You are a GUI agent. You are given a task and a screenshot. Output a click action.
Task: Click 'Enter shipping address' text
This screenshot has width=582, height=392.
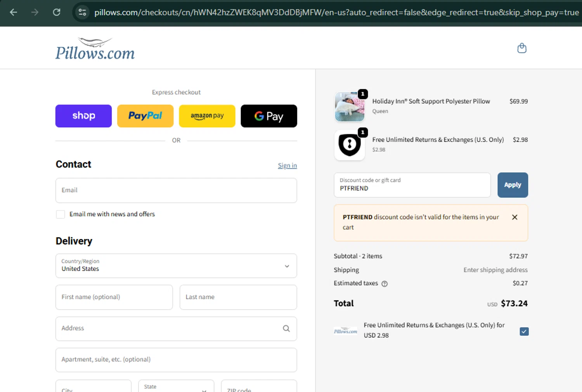coord(495,270)
